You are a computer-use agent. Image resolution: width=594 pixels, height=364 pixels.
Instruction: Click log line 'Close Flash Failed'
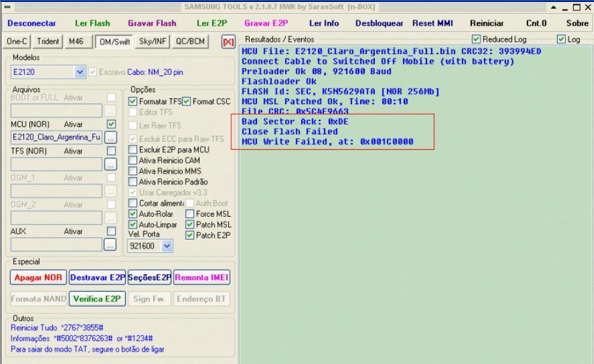tap(290, 132)
